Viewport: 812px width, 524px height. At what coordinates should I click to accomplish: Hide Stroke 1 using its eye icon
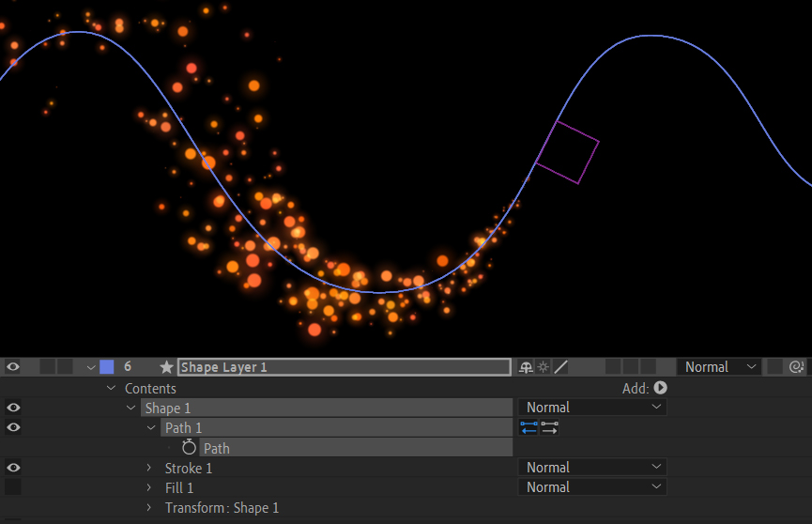(x=13, y=468)
